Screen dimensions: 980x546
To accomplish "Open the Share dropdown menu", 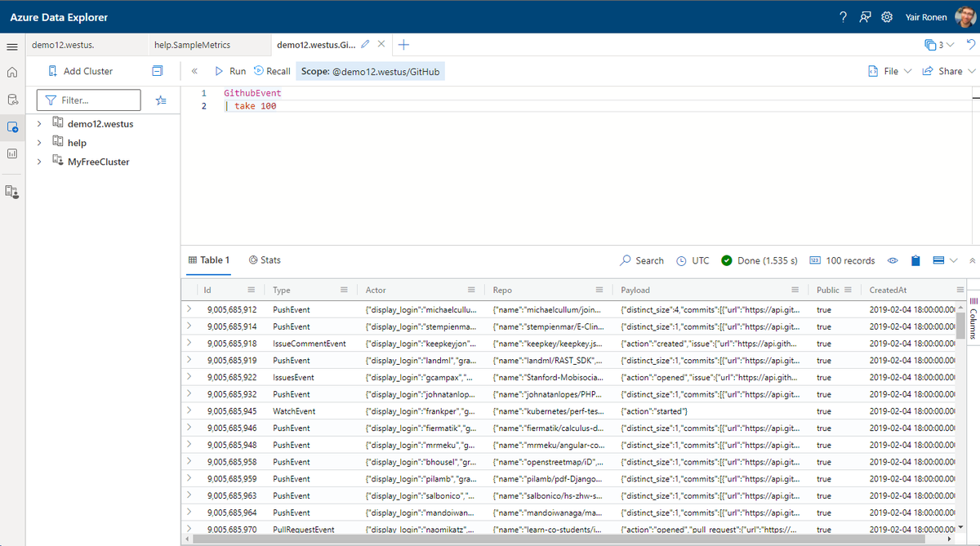I will [x=949, y=71].
